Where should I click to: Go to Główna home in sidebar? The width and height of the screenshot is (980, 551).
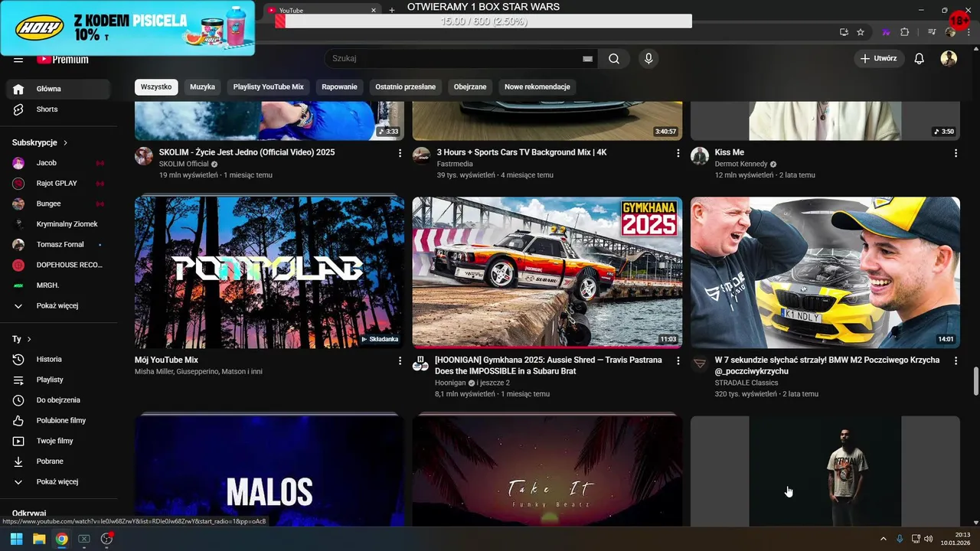click(58, 89)
